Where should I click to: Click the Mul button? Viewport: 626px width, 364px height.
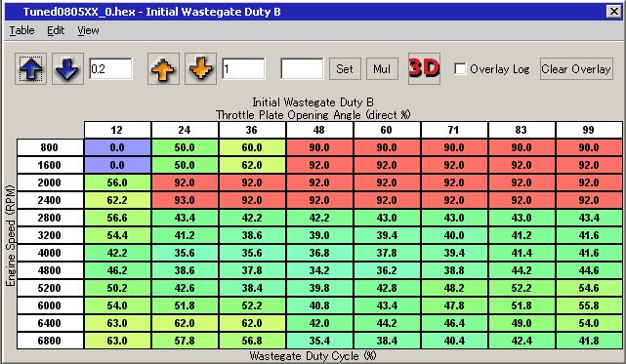(x=382, y=69)
